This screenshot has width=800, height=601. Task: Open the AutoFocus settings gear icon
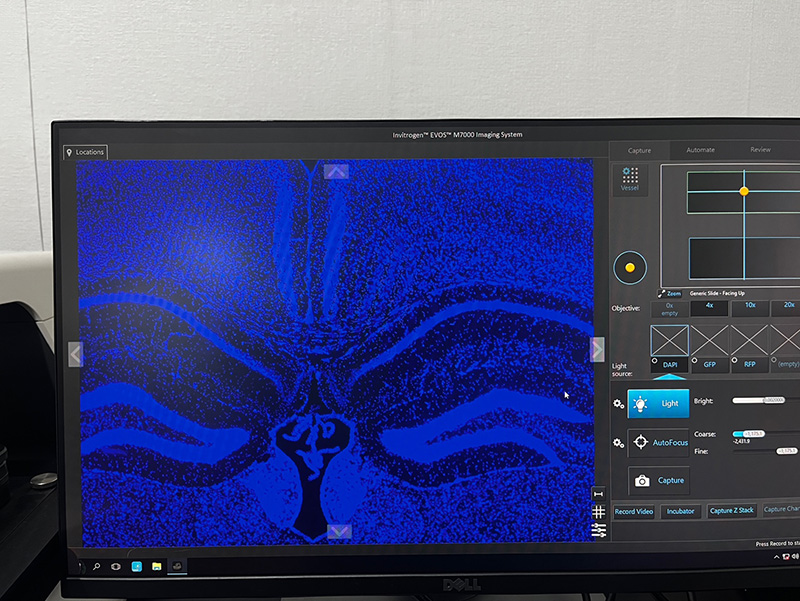(619, 443)
